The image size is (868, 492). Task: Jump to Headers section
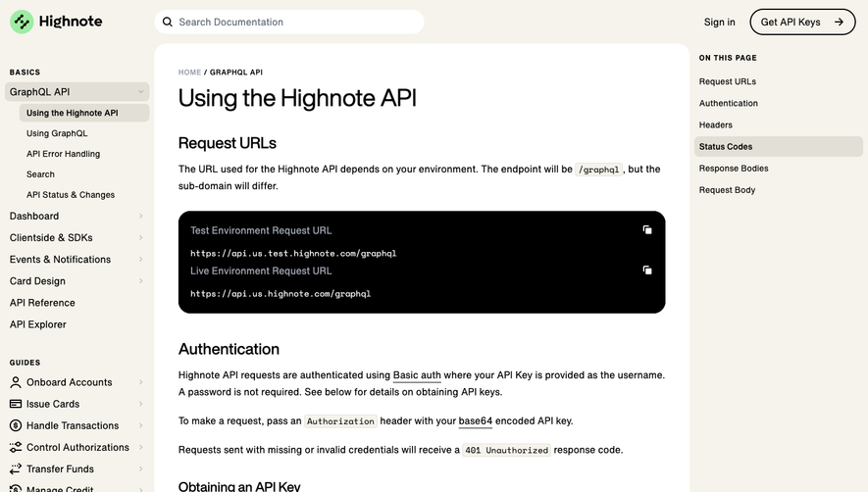click(715, 125)
